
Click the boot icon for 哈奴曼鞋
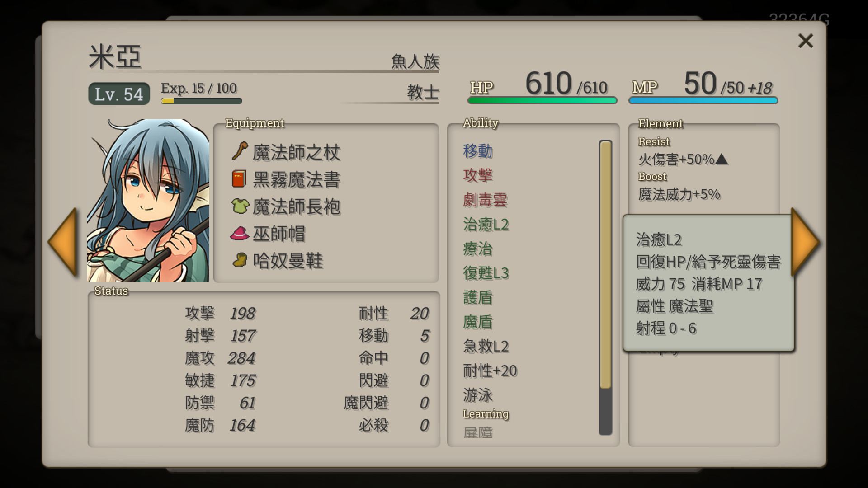coord(240,260)
